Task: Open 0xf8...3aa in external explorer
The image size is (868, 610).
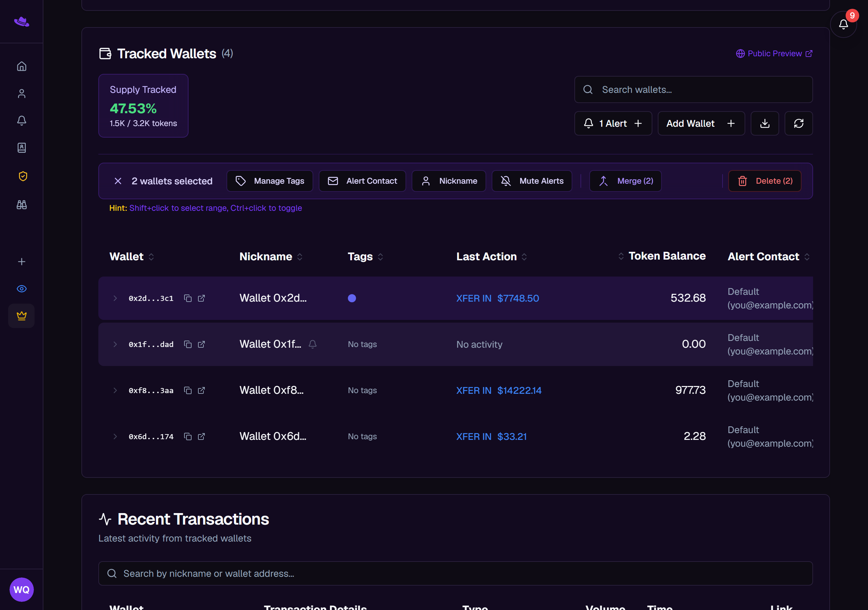Action: 201,390
